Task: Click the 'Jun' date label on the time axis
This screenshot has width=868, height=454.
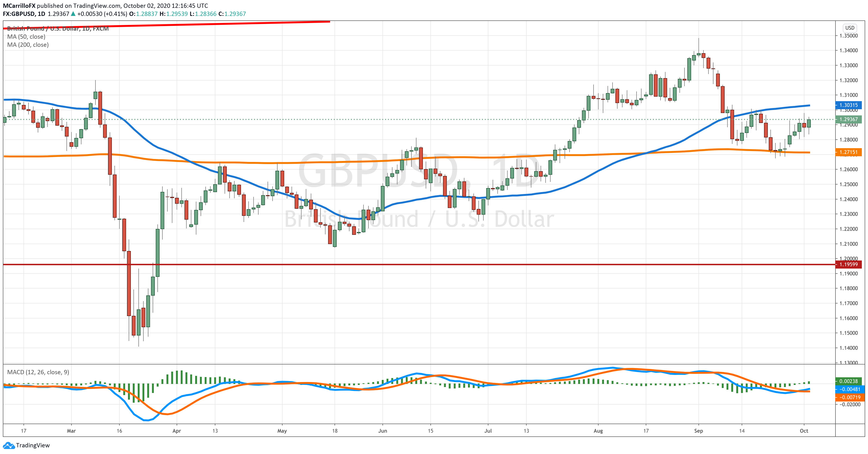Action: pos(382,431)
